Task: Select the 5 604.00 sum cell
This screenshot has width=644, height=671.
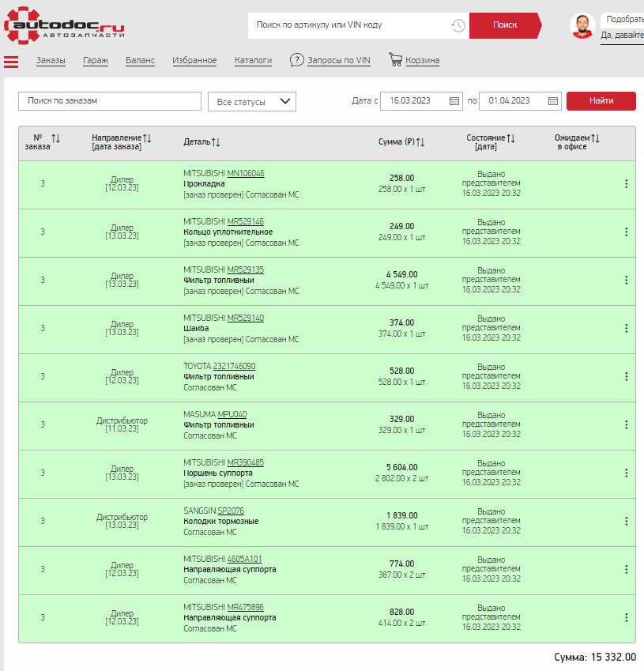Action: (x=401, y=467)
